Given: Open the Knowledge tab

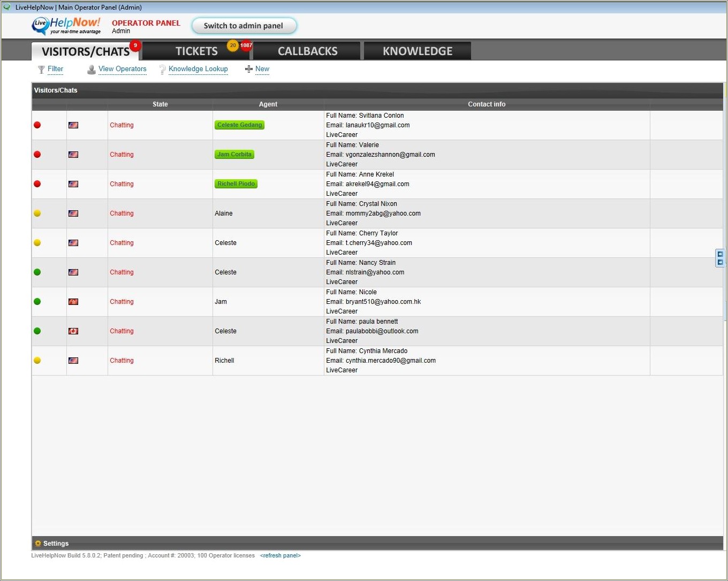Looking at the screenshot, I should tap(418, 51).
